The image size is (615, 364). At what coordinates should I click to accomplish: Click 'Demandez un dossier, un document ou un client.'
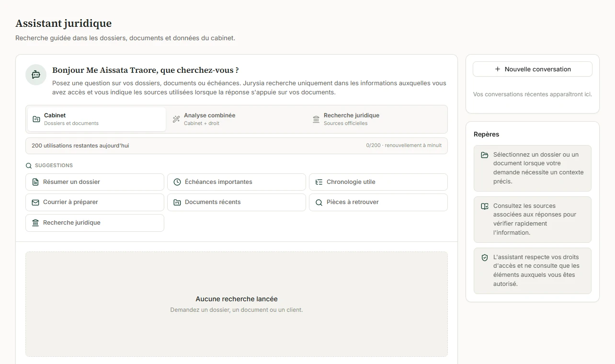[237, 310]
